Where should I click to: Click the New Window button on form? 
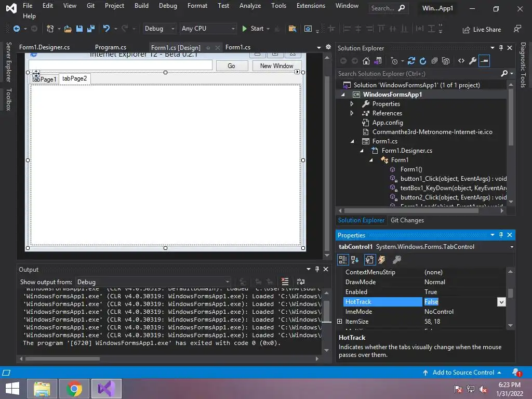276,66
